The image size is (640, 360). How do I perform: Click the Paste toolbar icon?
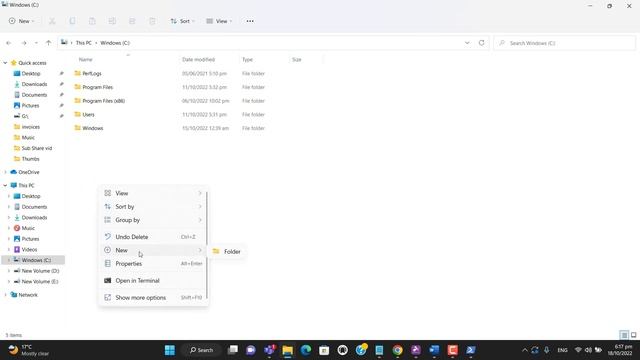coord(92,21)
